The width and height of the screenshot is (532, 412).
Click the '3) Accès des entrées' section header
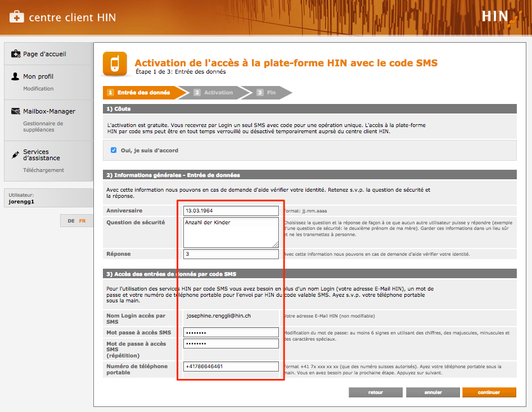pos(309,274)
